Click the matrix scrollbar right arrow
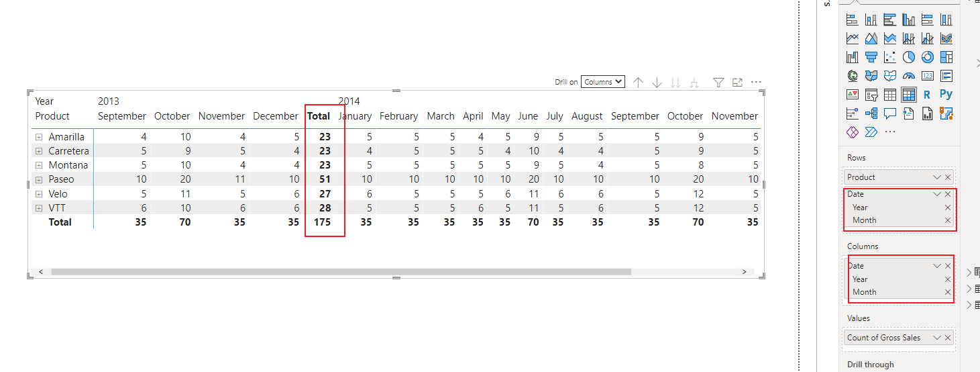 tap(744, 272)
